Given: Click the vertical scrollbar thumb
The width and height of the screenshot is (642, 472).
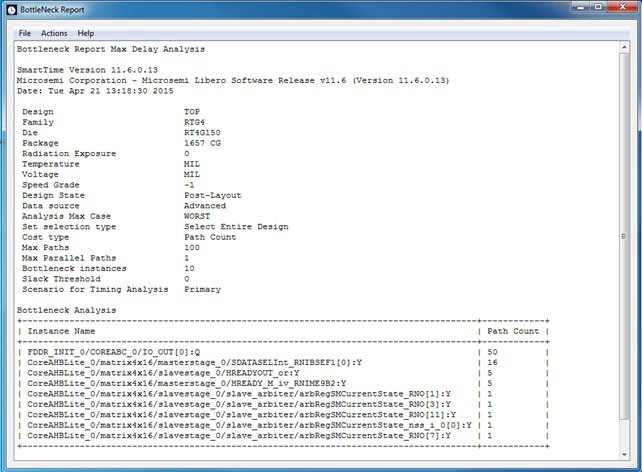Looking at the screenshot, I should 624,236.
